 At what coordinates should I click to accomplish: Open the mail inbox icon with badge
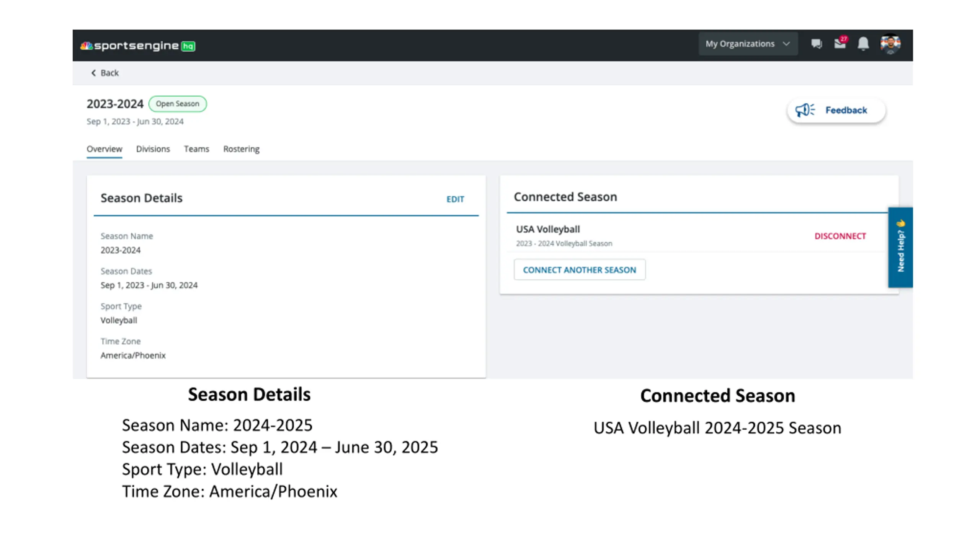[841, 43]
